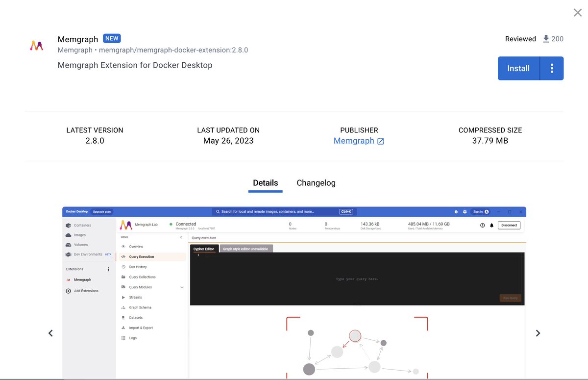Click the Containers cube icon
Image resolution: width=588 pixels, height=380 pixels.
(69, 226)
